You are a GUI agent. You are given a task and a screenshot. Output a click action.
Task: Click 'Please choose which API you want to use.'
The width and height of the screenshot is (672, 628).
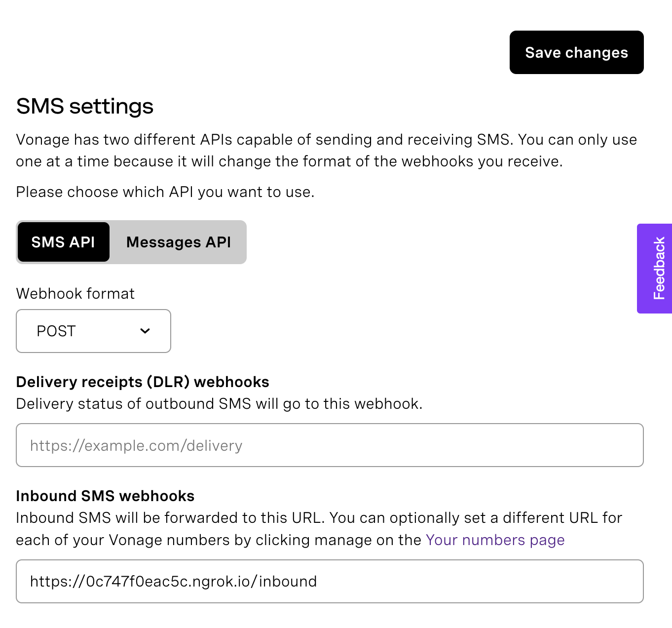165,192
